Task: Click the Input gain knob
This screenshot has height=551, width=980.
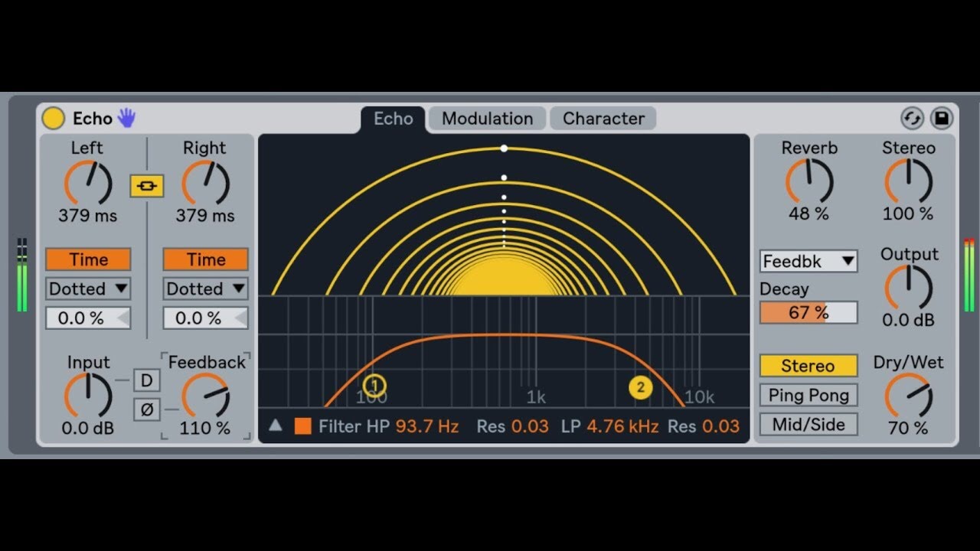Action: coord(88,396)
